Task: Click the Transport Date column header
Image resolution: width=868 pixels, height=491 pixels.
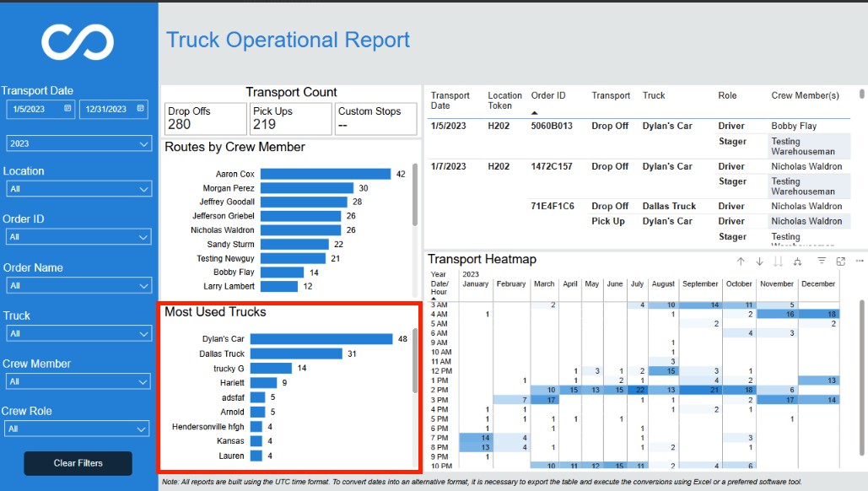Action: 450,100
